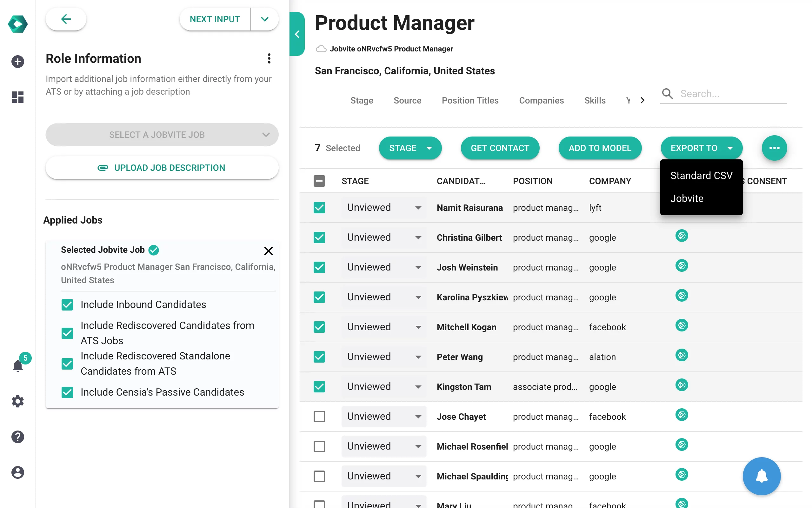Open Skills filter tab
Image resolution: width=812 pixels, height=508 pixels.
594,100
